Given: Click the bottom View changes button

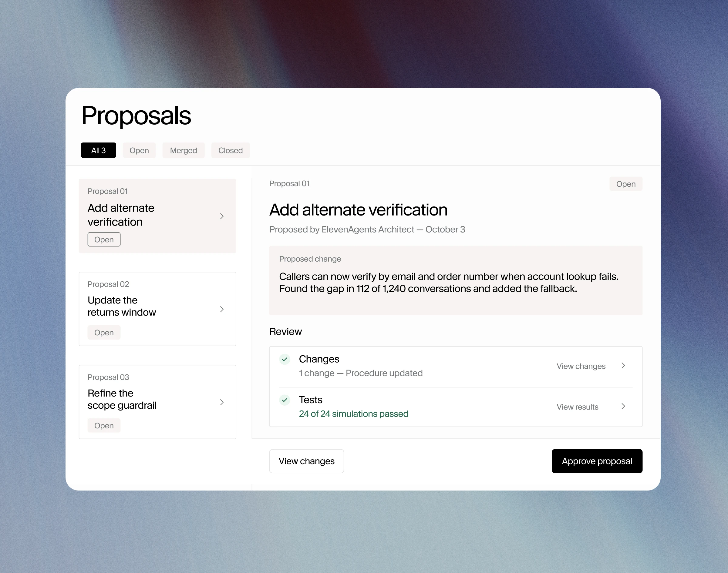Looking at the screenshot, I should pyautogui.click(x=306, y=461).
